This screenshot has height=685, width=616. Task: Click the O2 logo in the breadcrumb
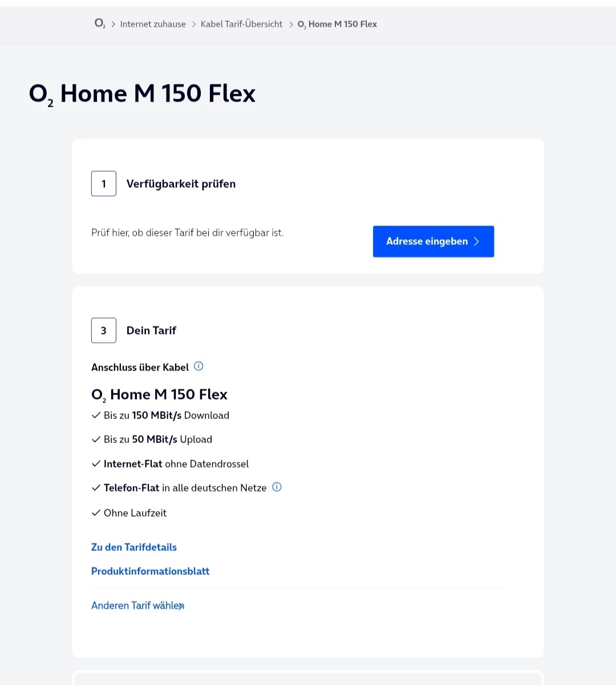100,24
